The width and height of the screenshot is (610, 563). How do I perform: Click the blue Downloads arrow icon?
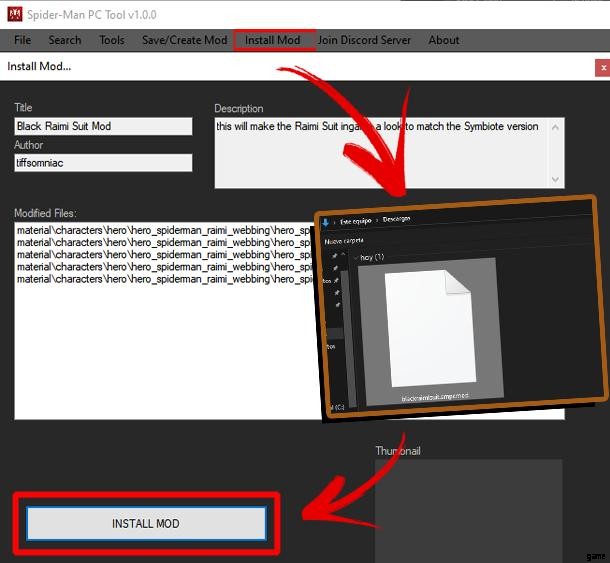click(x=325, y=223)
